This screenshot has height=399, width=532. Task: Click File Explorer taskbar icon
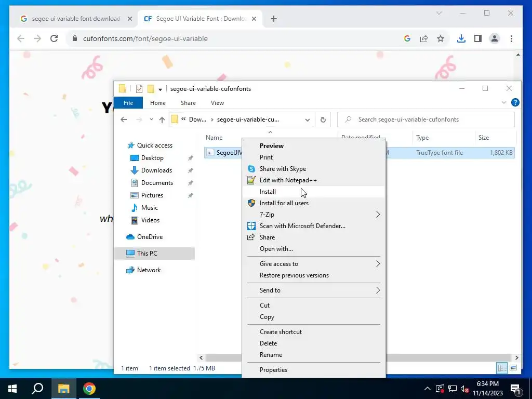point(63,389)
